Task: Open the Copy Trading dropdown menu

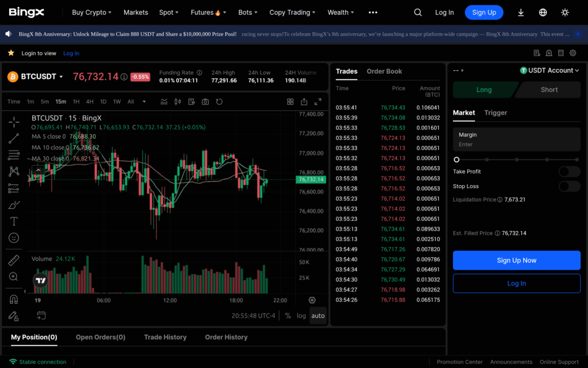Action: tap(292, 13)
